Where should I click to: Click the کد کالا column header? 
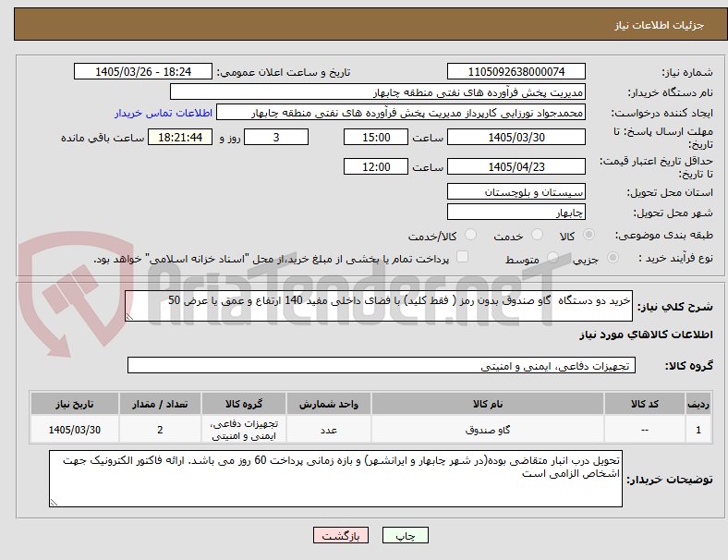645,404
